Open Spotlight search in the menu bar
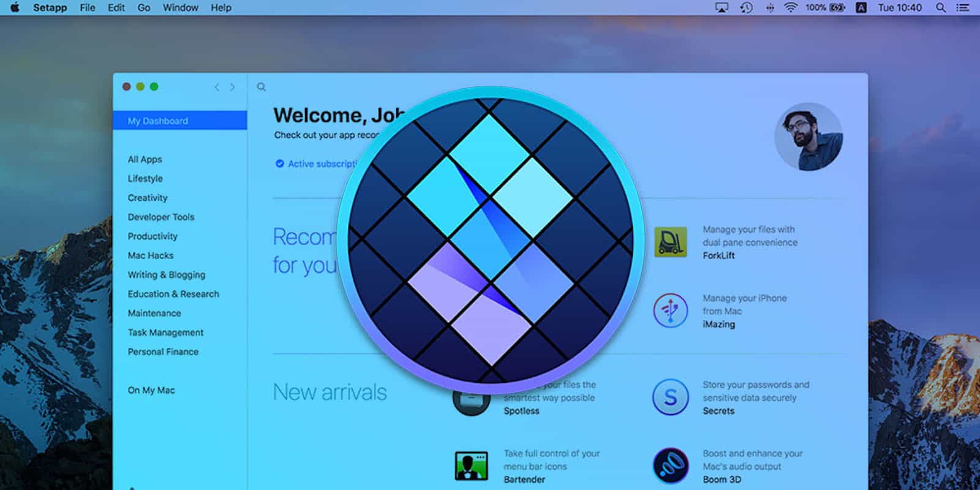 click(x=941, y=8)
